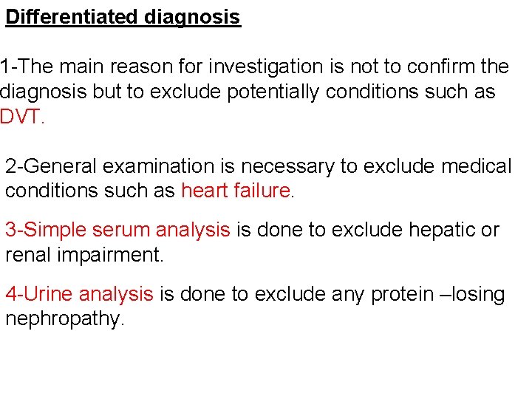Click the word 'exclude' in point four
532x399 pixels.
click(x=290, y=294)
